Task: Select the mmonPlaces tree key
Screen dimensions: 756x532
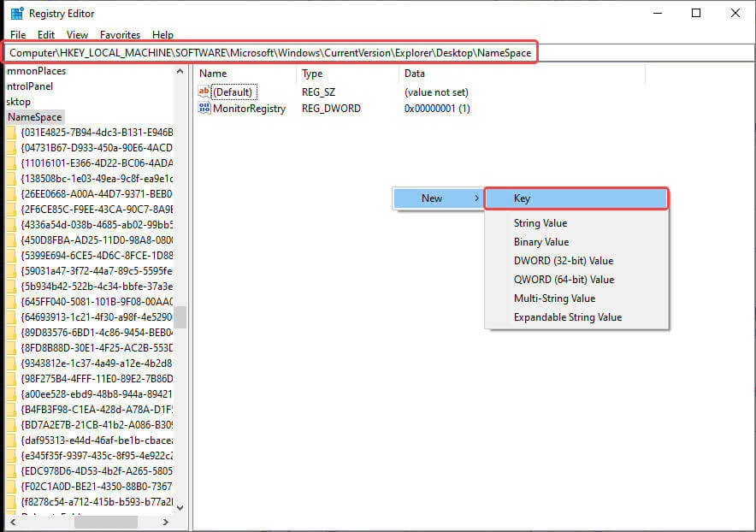Action: 36,71
